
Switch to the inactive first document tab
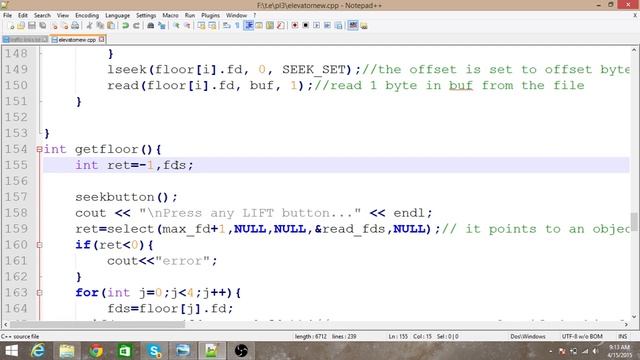tap(25, 40)
